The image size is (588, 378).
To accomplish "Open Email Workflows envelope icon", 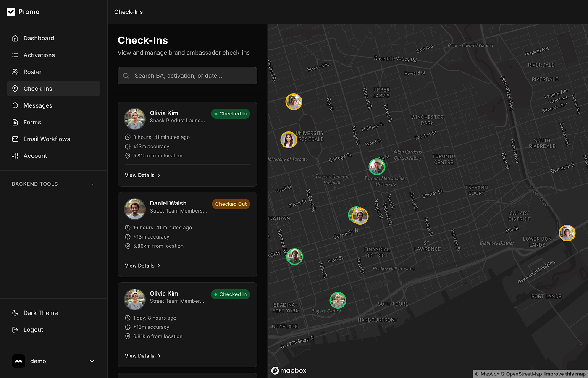I will [x=15, y=139].
